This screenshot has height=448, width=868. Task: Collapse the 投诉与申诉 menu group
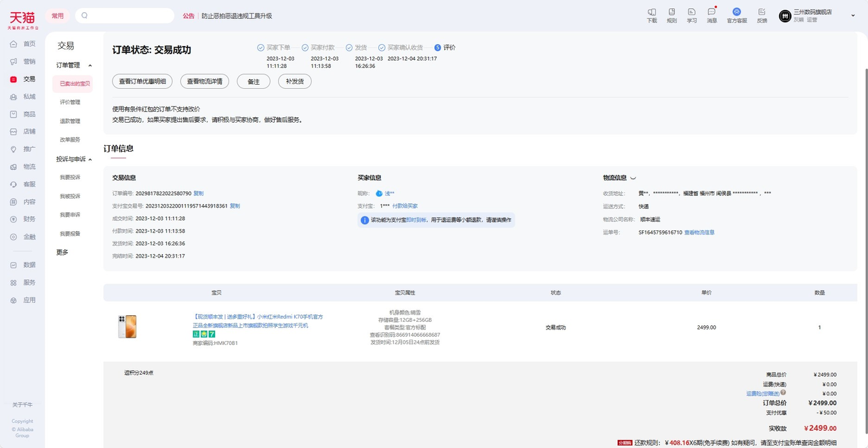[x=90, y=159]
